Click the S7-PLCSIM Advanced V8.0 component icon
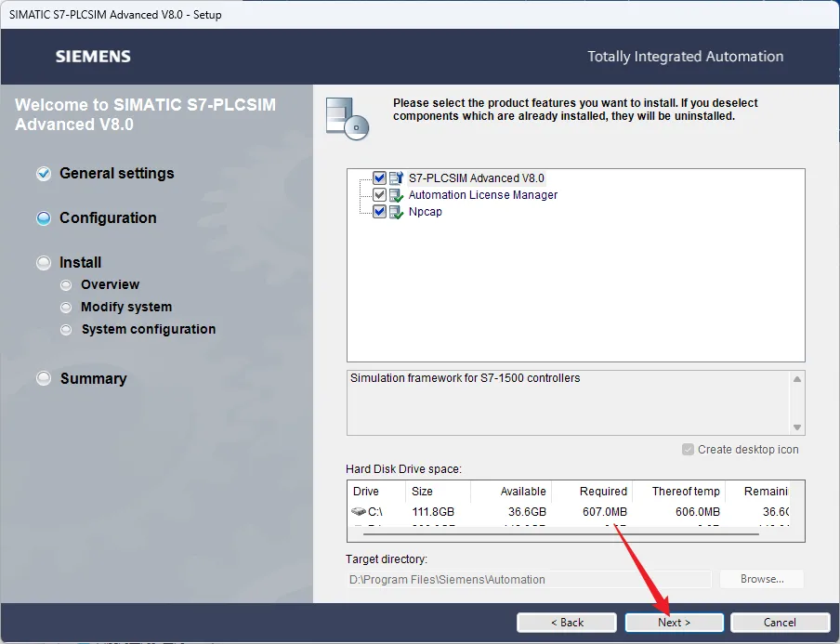The width and height of the screenshot is (840, 644). (x=396, y=177)
